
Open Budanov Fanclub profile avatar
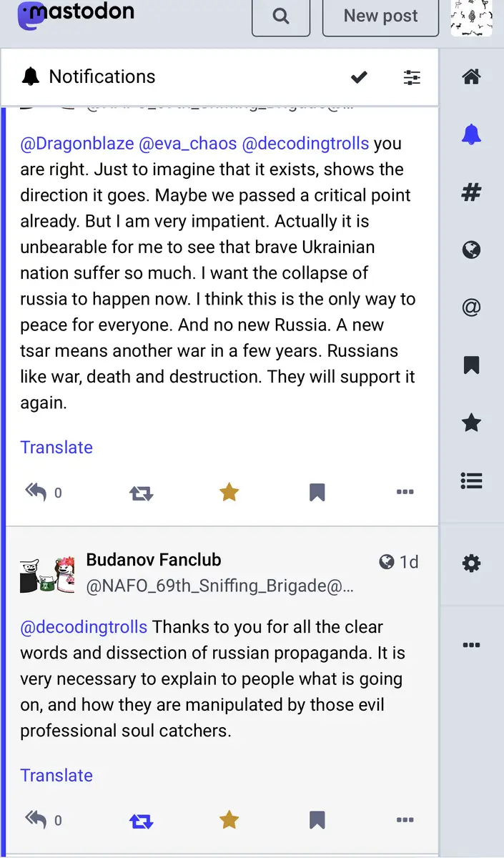47,573
